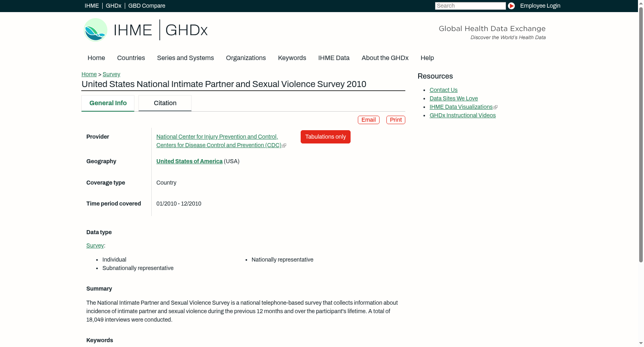This screenshot has width=644, height=347.
Task: Click the 'Resources' sidebar heading
Action: (x=435, y=76)
